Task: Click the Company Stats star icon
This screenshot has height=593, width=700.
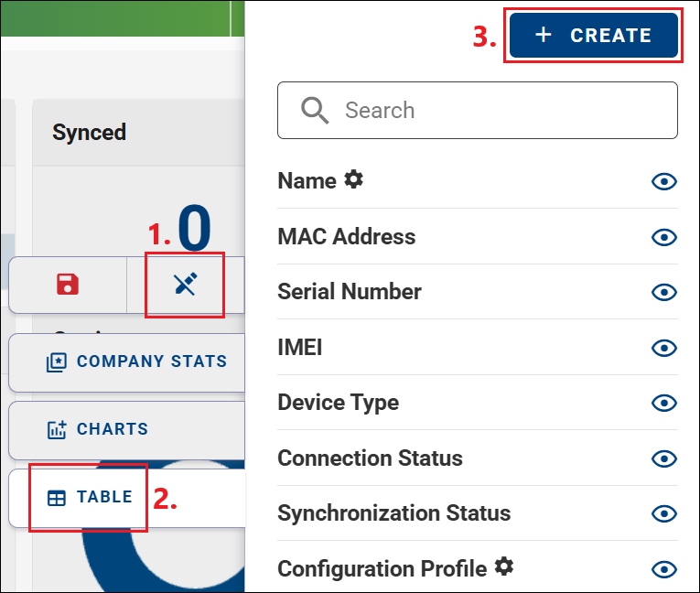Action: (57, 362)
